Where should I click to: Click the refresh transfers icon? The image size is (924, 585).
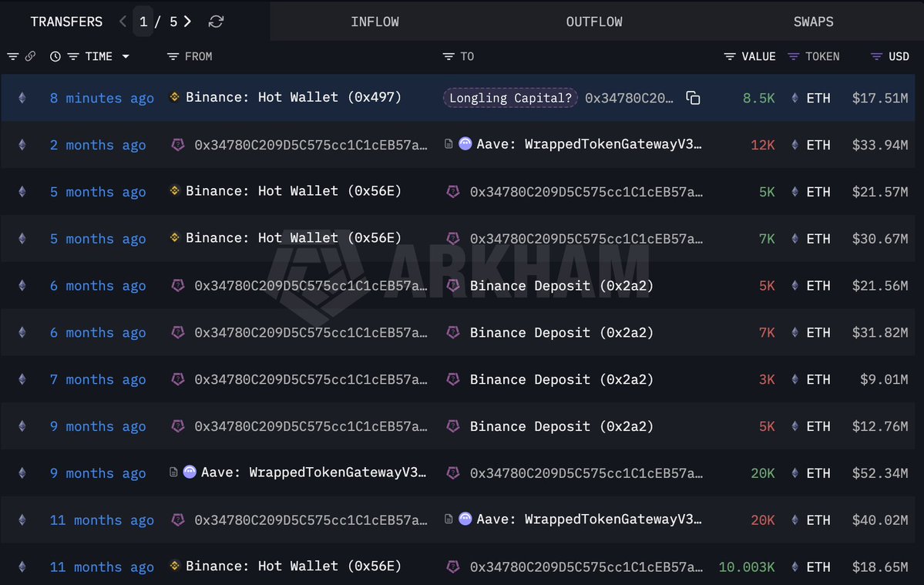tap(216, 22)
